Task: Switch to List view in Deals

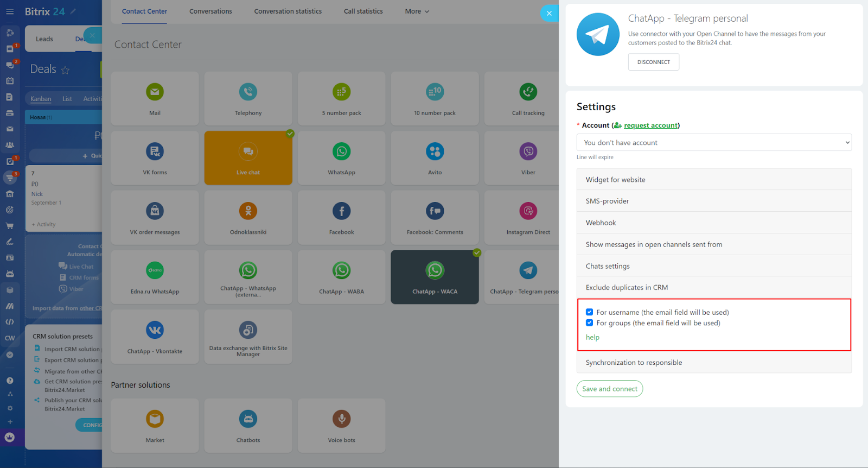Action: point(67,99)
